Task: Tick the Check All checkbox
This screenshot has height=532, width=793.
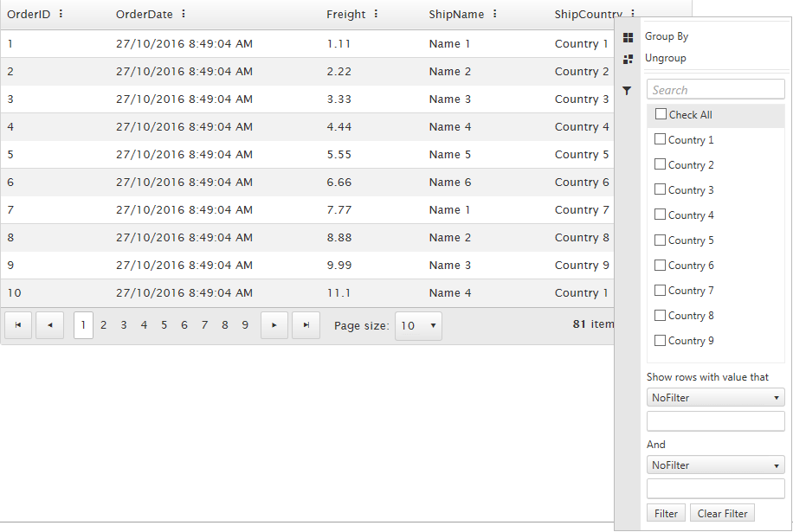Action: click(x=661, y=114)
